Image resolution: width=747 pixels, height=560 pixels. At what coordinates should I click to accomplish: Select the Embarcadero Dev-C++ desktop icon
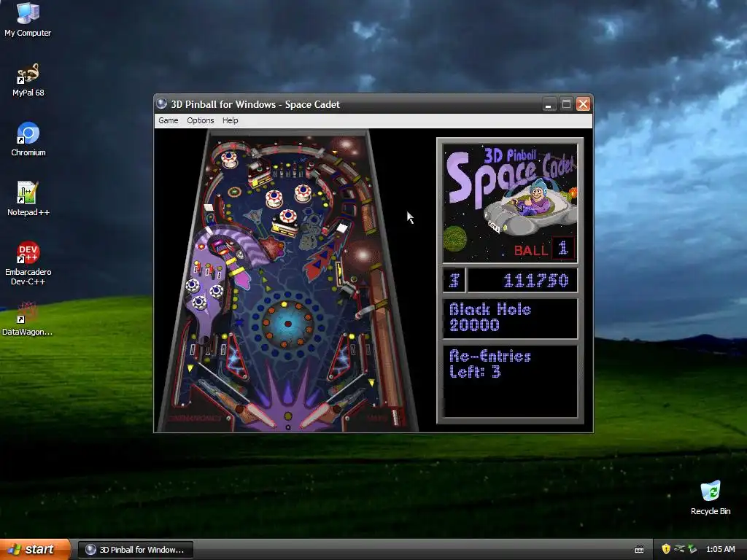point(28,263)
